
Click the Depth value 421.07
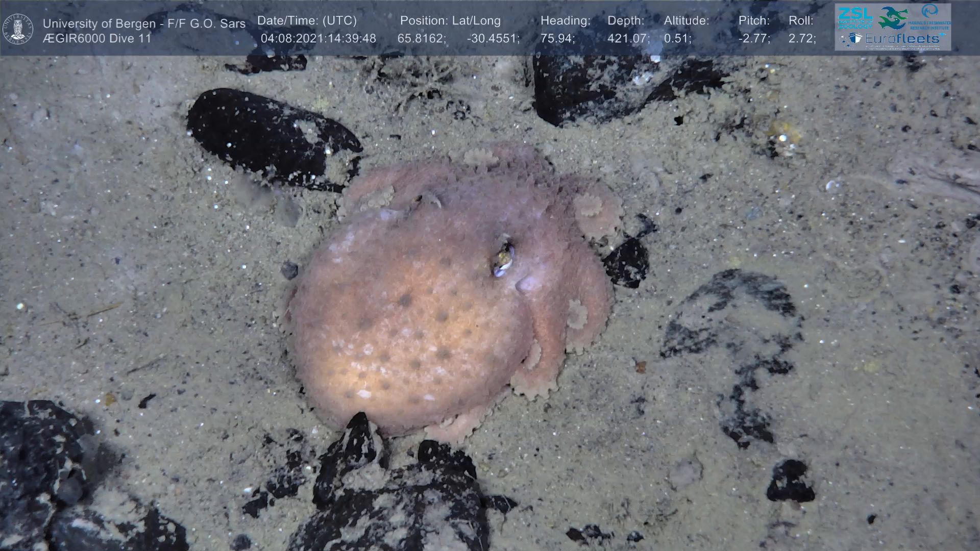coord(628,39)
